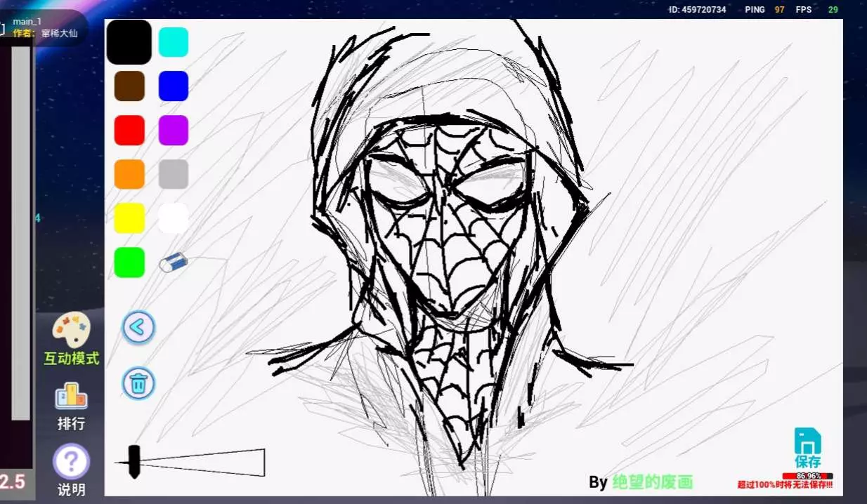Screen dimensions: 867x504
Task: Open the 排行 ranking podium icon
Action: [71, 396]
